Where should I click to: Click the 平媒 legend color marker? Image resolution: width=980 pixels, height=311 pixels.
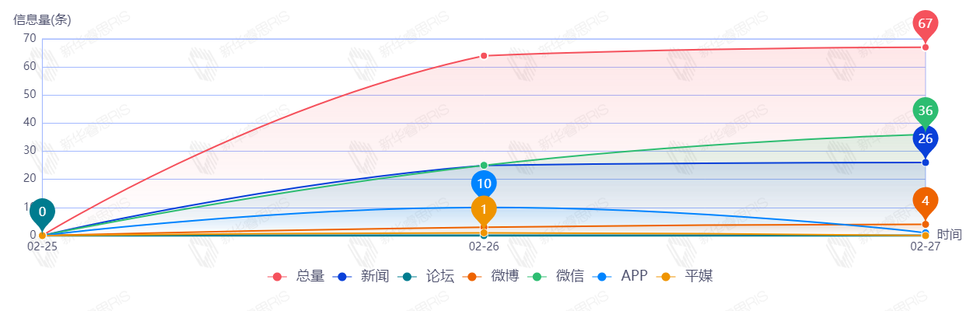tap(665, 276)
